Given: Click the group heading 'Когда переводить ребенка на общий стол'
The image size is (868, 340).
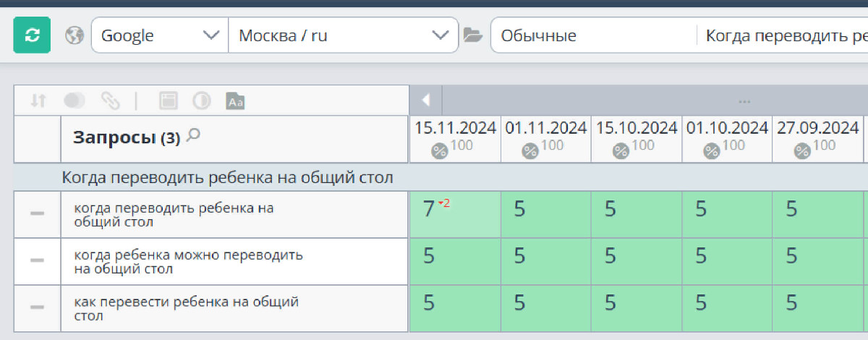Looking at the screenshot, I should [x=228, y=177].
